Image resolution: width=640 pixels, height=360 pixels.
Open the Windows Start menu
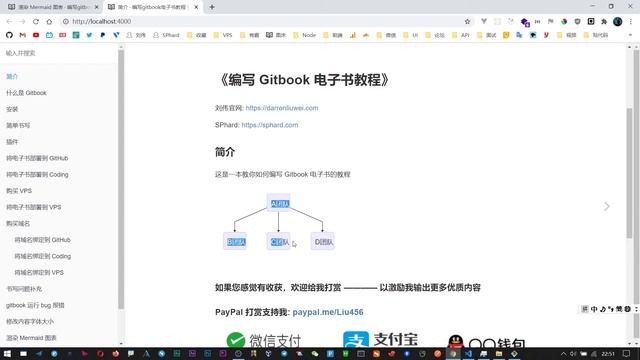[x=7, y=353]
